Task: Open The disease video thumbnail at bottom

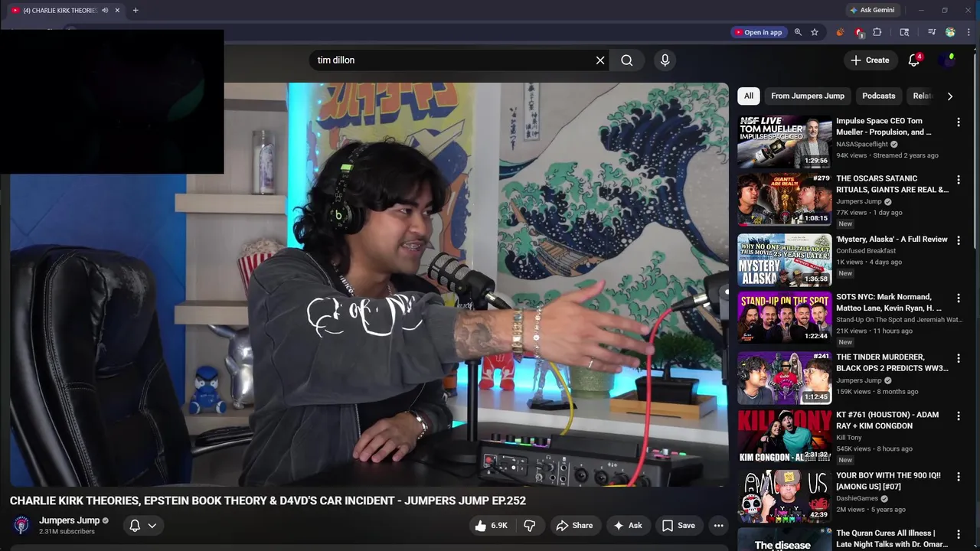Action: (784, 540)
